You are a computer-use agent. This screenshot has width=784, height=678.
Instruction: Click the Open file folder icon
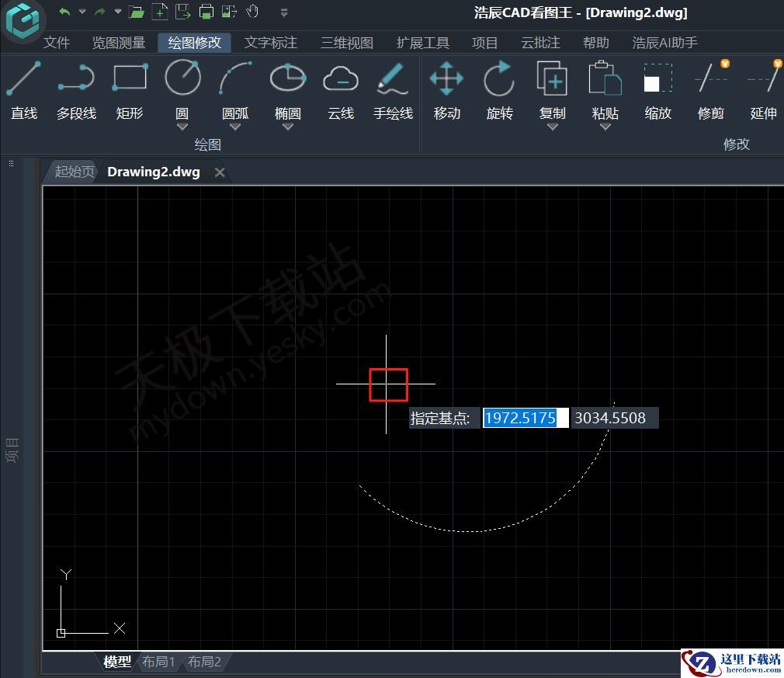click(x=136, y=12)
